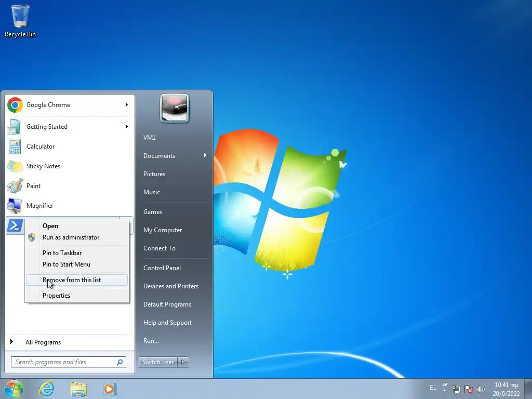Open the Magnifier icon

(x=15, y=206)
